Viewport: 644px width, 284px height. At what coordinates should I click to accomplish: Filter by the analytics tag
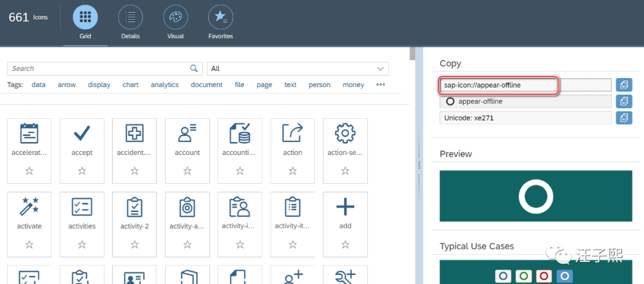(165, 85)
